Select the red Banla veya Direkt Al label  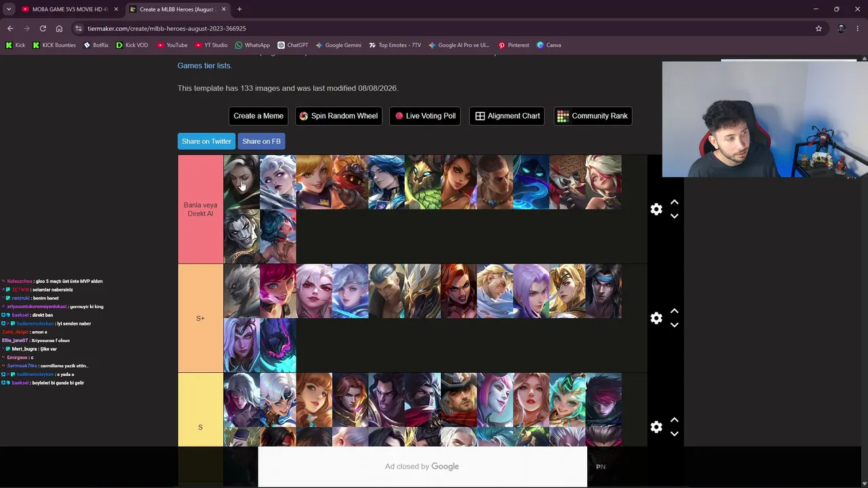point(200,209)
